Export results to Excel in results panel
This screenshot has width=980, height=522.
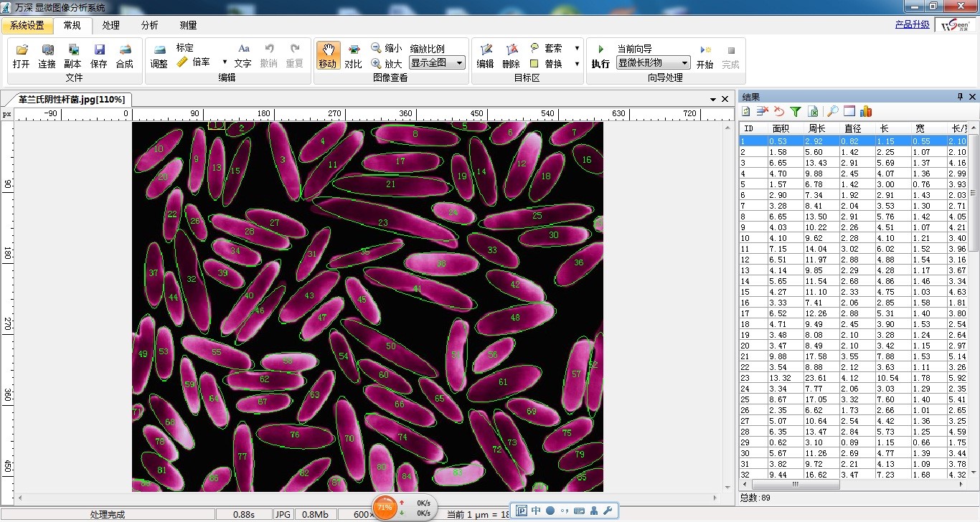point(813,111)
